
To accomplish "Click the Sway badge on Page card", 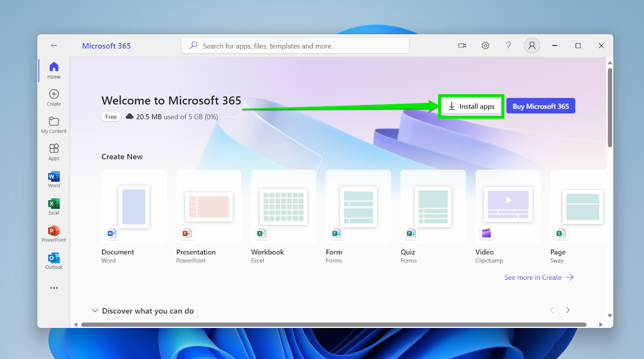I will [561, 233].
